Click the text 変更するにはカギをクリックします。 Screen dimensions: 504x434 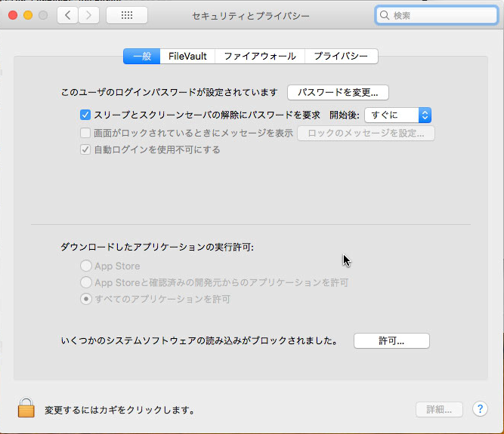tap(119, 410)
